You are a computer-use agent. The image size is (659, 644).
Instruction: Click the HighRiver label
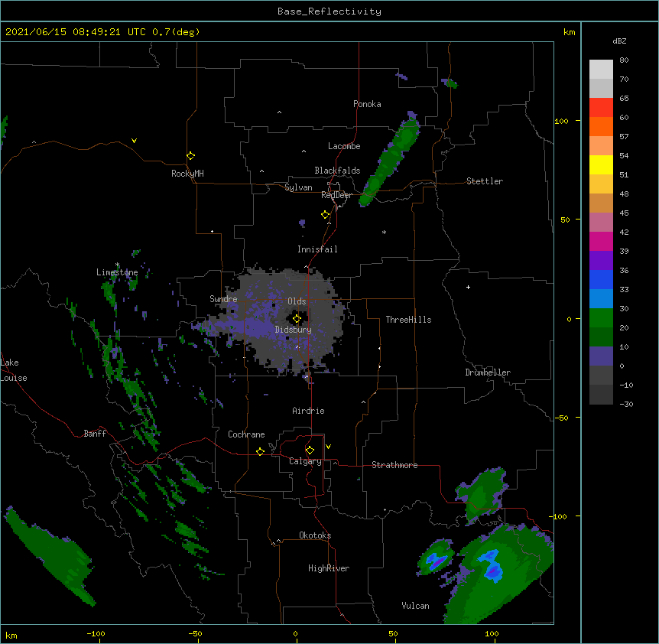[329, 568]
